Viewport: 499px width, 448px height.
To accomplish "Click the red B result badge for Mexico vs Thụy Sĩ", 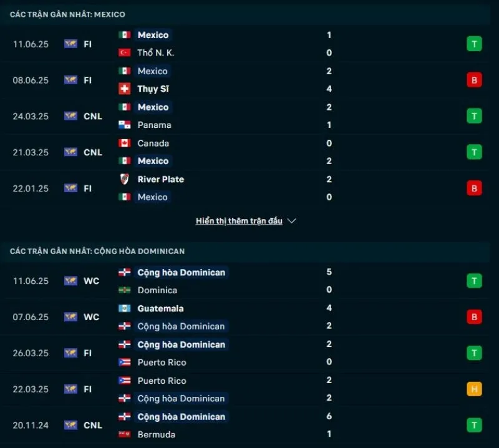I will pyautogui.click(x=474, y=80).
